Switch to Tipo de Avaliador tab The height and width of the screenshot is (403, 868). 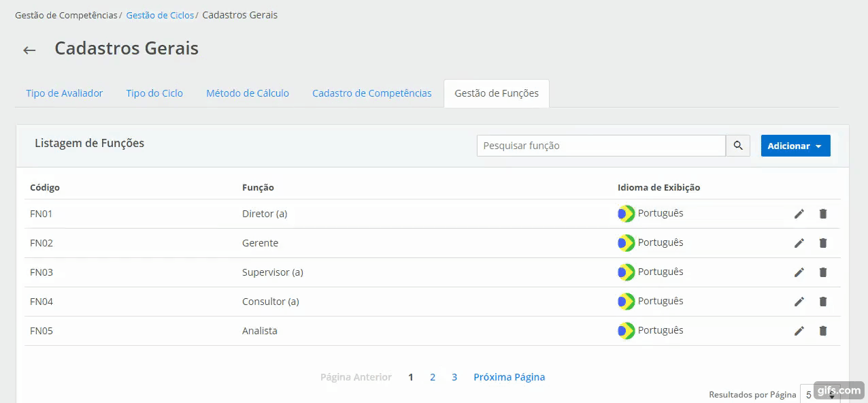click(64, 93)
